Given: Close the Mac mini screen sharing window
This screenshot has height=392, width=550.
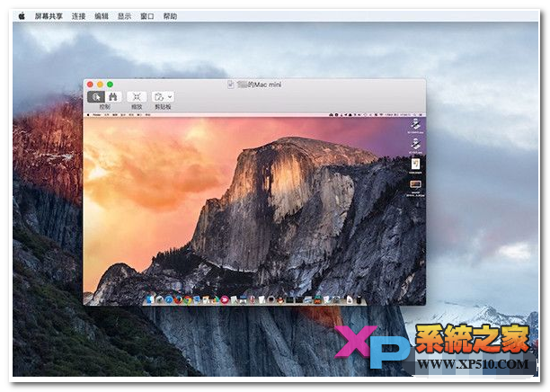Looking at the screenshot, I should point(90,85).
